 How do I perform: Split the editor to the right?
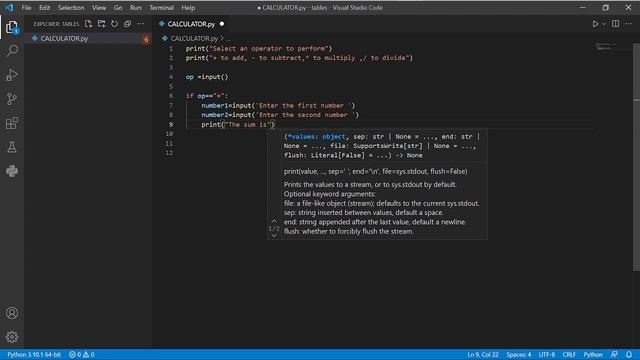(x=616, y=24)
